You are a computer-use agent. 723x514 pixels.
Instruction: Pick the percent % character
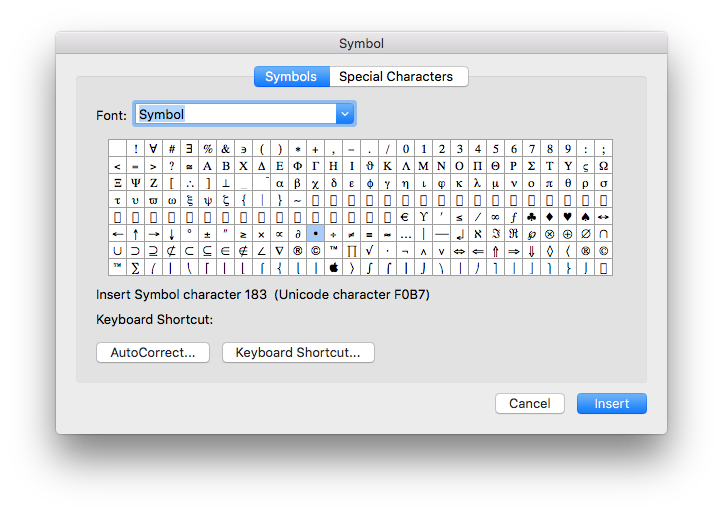click(x=207, y=148)
